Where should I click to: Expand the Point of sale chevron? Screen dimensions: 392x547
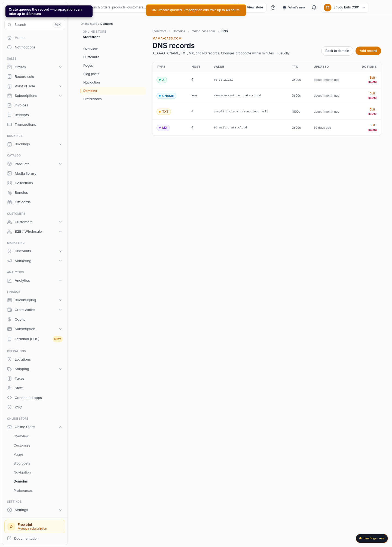pyautogui.click(x=60, y=86)
